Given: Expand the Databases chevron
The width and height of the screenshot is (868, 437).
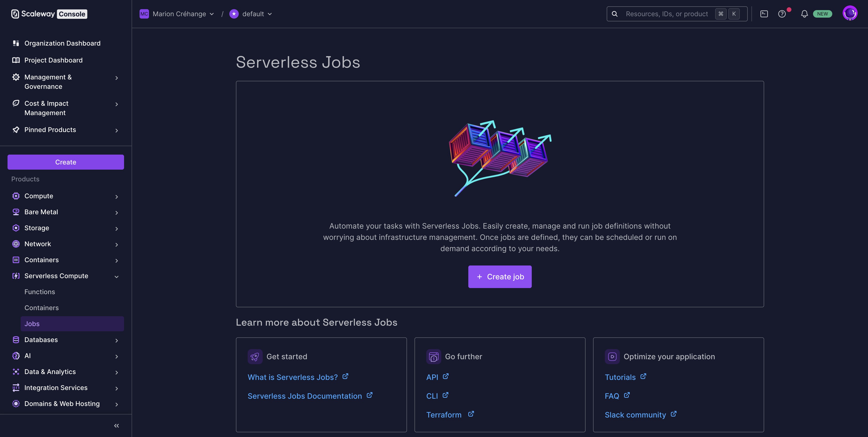Looking at the screenshot, I should coord(117,341).
